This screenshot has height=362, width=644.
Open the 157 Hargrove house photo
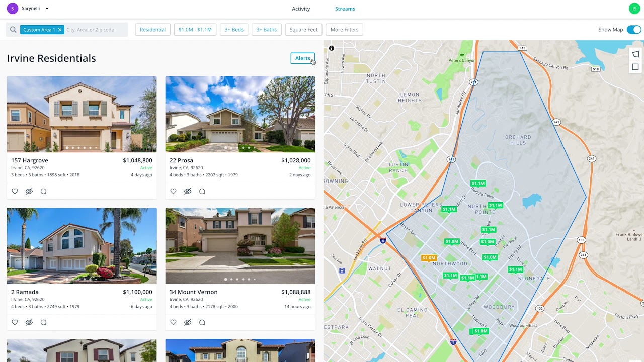point(82,114)
